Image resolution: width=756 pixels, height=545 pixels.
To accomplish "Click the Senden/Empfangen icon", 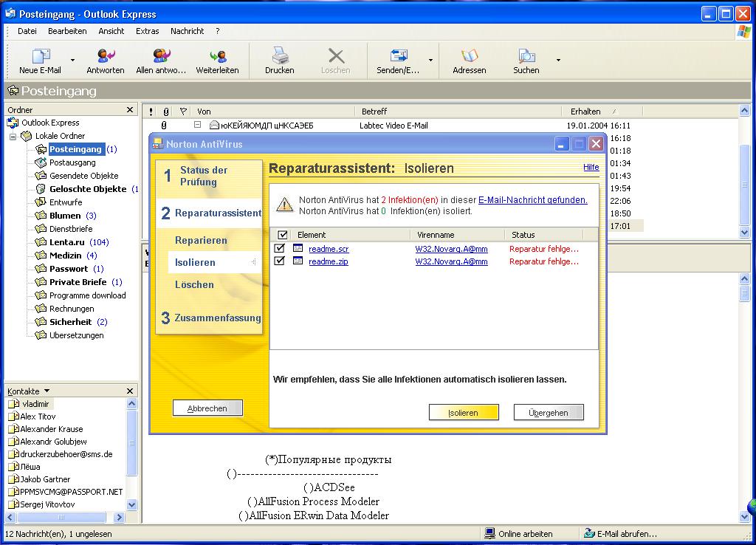I will (x=398, y=56).
